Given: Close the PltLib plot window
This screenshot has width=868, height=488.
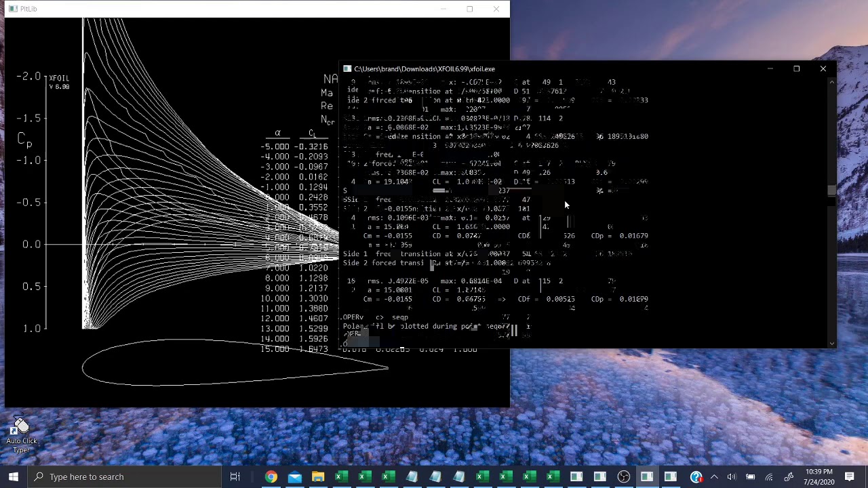Looking at the screenshot, I should pyautogui.click(x=496, y=9).
